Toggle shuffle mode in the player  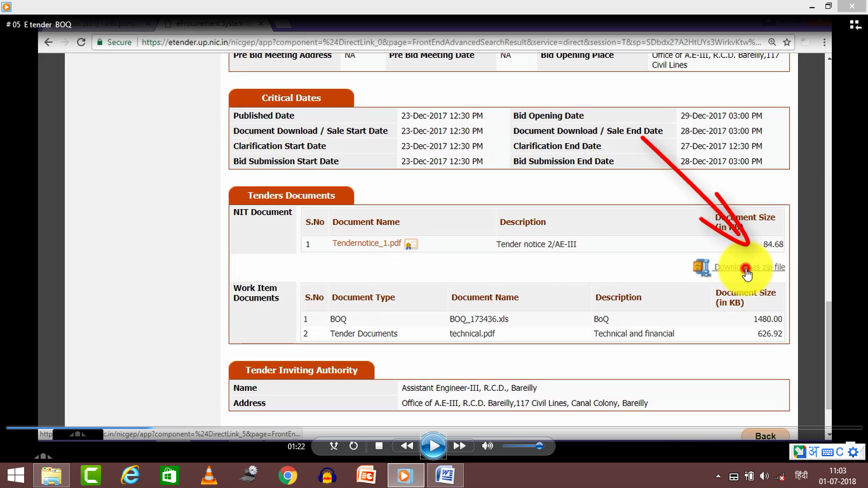click(x=334, y=446)
